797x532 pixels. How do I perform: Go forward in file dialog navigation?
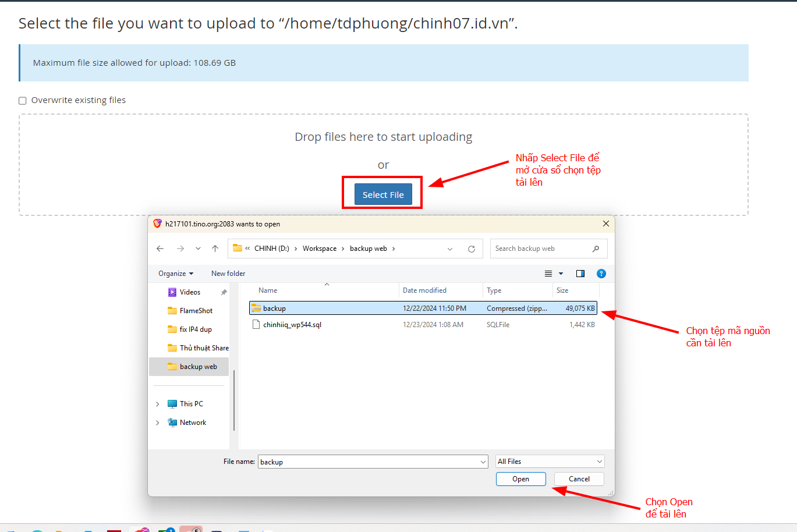(180, 249)
